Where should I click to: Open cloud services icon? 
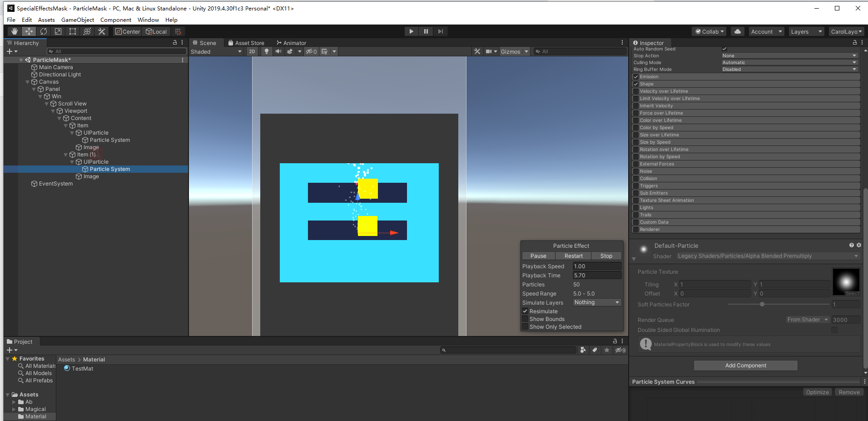pyautogui.click(x=738, y=31)
